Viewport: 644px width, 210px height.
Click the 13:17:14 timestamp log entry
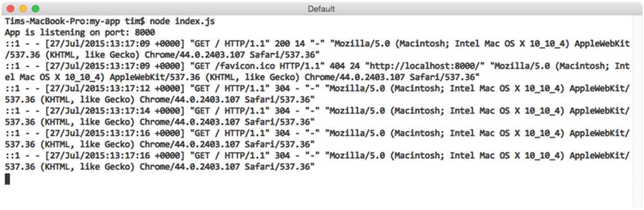tap(115, 111)
